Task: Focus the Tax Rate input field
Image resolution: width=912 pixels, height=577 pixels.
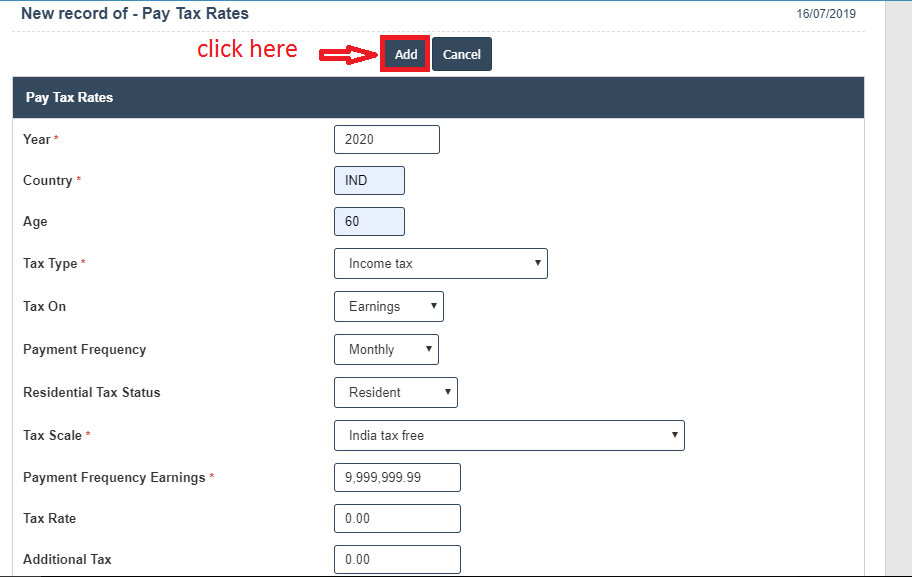Action: coord(397,519)
